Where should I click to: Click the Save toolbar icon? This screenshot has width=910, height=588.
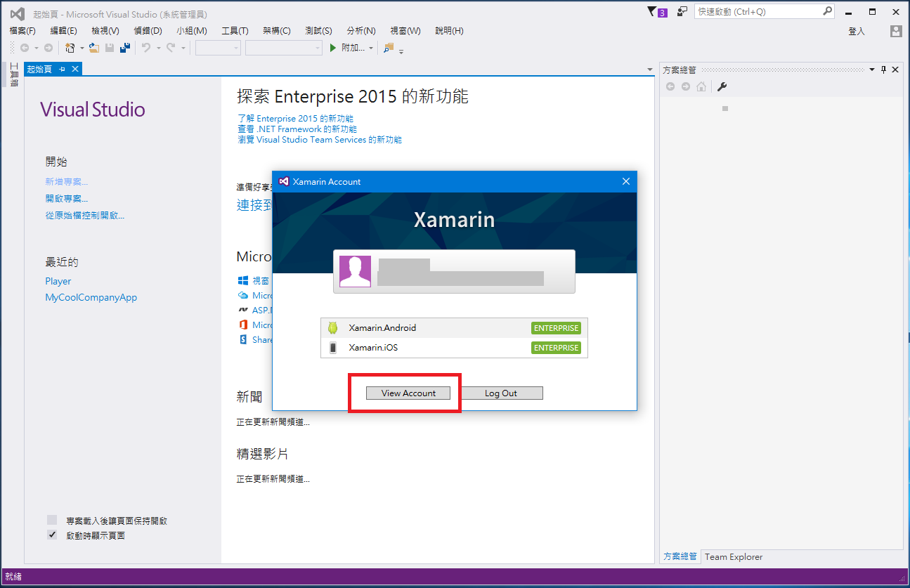[110, 48]
